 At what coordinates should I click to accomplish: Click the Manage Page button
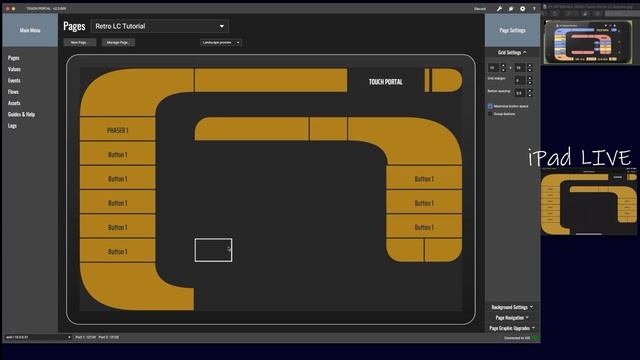point(118,42)
